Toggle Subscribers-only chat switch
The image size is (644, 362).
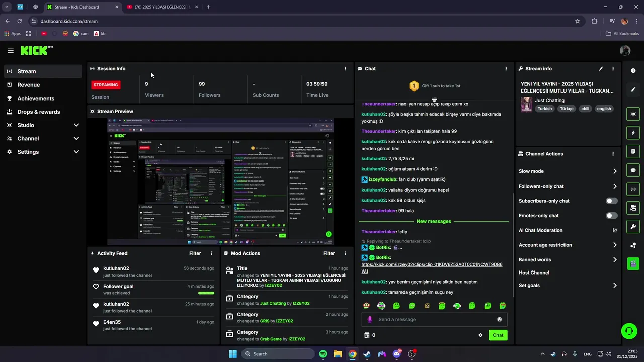[612, 201]
